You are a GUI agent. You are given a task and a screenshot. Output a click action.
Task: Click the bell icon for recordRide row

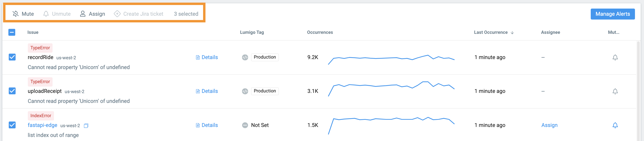[615, 57]
